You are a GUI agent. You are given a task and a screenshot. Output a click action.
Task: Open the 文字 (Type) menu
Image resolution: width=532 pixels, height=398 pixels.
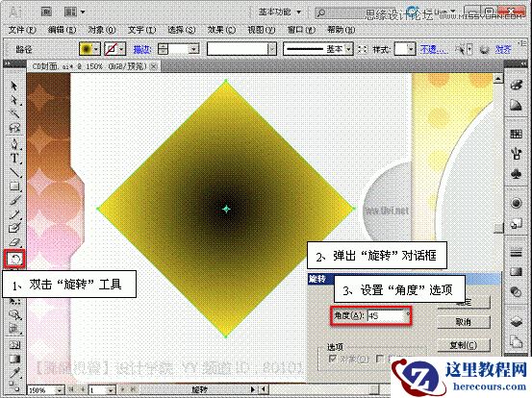(141, 30)
